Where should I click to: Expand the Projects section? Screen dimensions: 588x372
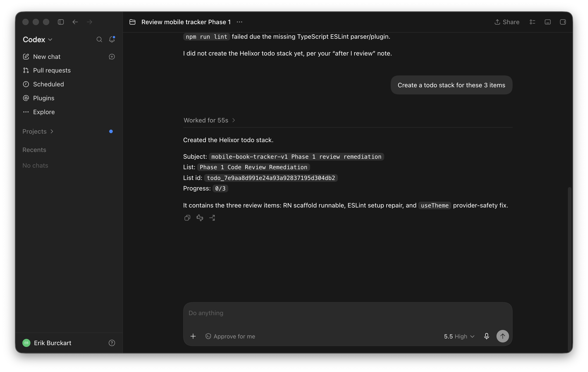point(38,131)
